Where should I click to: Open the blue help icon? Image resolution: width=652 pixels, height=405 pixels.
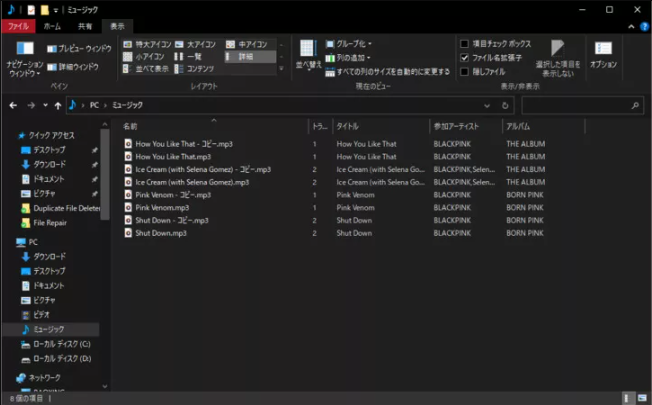644,27
